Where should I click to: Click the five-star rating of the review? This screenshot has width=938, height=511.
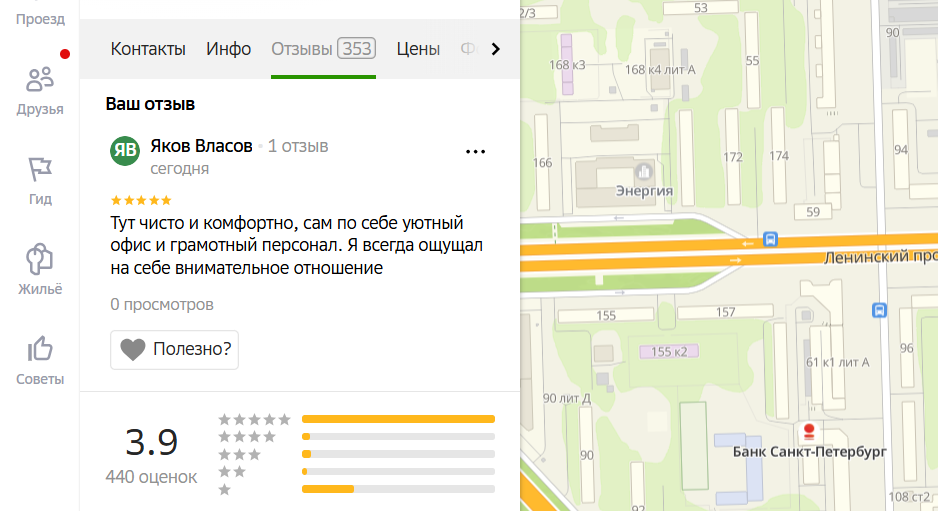(141, 200)
